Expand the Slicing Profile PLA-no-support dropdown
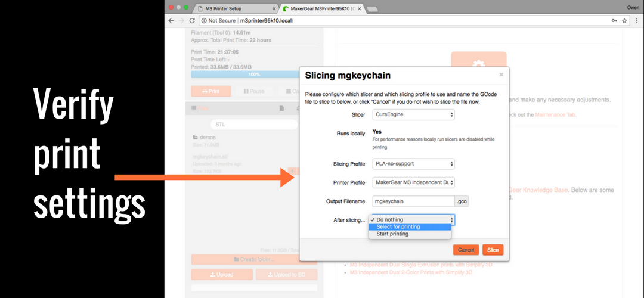Image resolution: width=644 pixels, height=298 pixels. (x=413, y=163)
